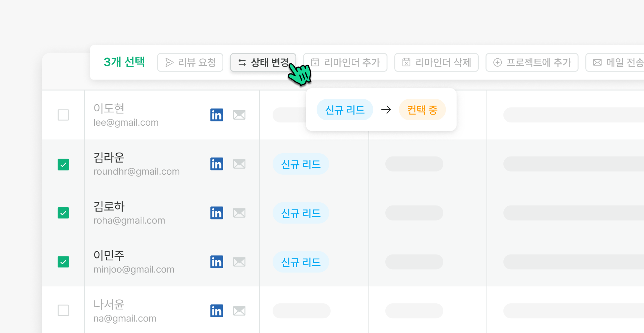The height and width of the screenshot is (333, 644).
Task: Click 리마인더 추가 button
Action: pyautogui.click(x=345, y=62)
